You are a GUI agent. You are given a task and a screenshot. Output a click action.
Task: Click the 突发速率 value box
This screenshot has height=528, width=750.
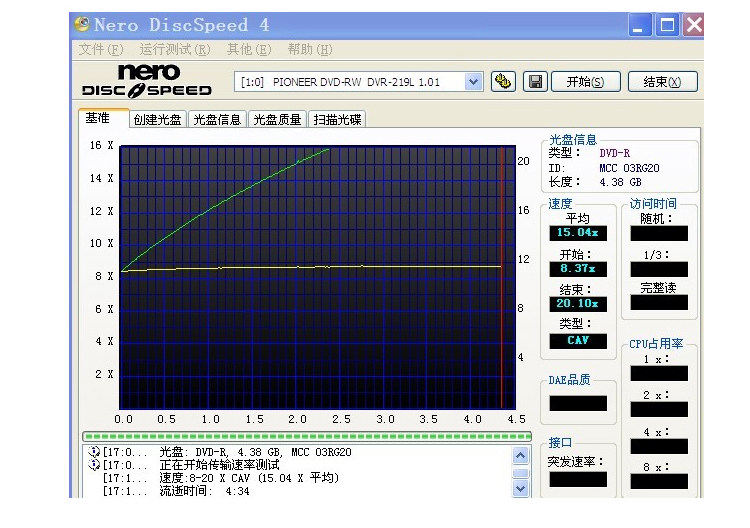point(578,479)
